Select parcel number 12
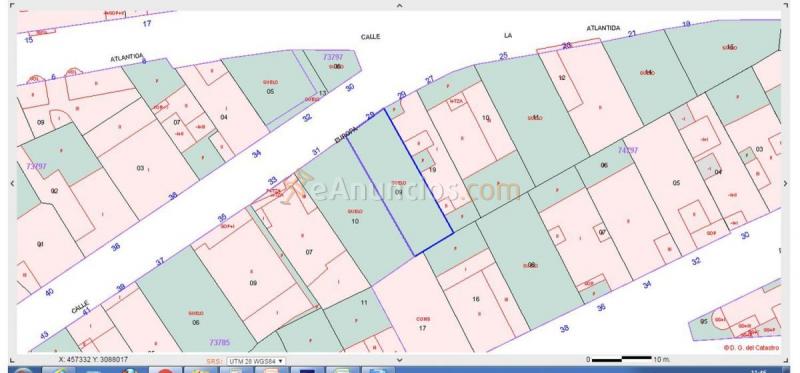The width and height of the screenshot is (800, 373). click(562, 78)
